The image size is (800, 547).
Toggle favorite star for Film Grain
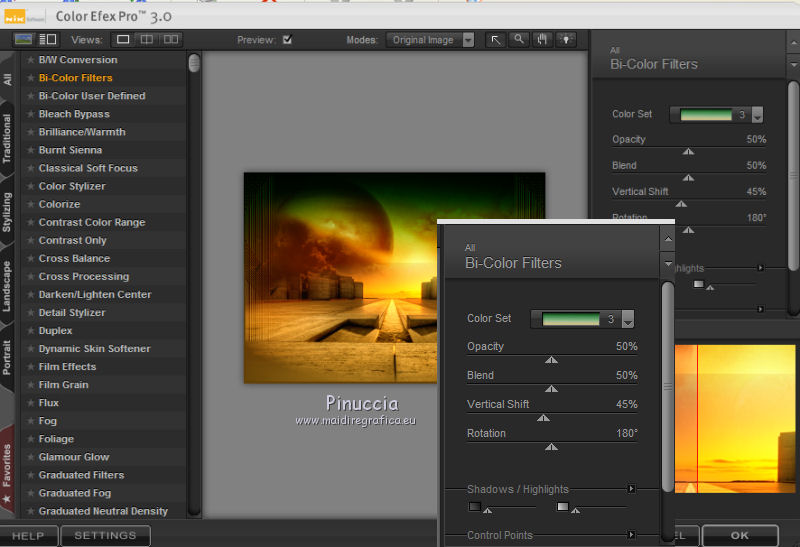point(30,385)
